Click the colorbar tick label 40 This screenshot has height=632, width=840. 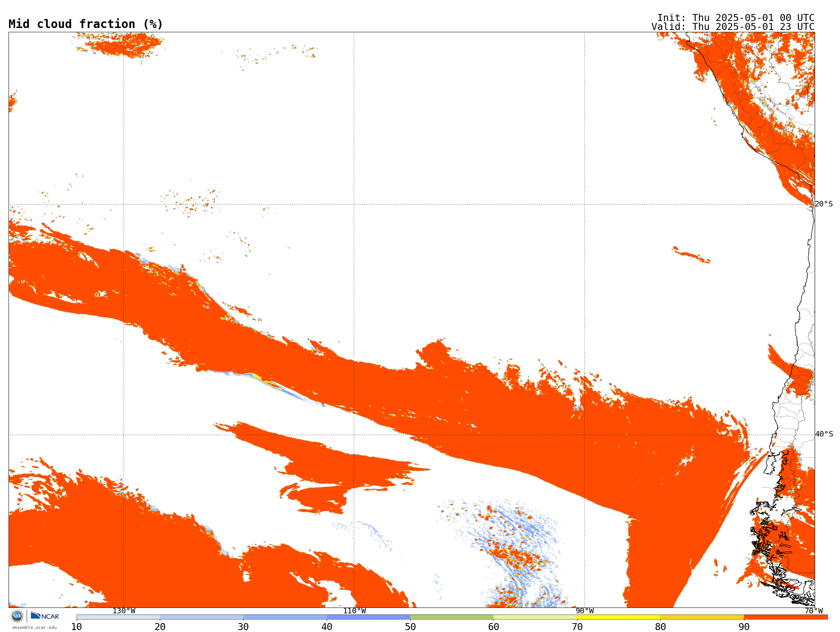327,627
